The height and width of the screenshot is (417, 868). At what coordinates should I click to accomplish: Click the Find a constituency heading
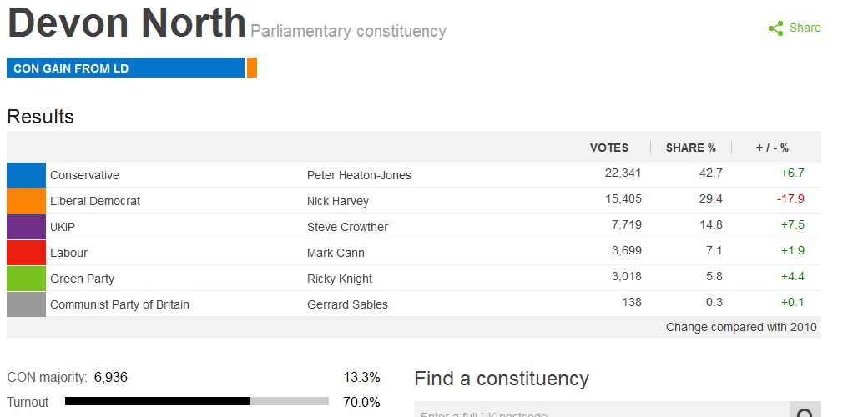pos(502,379)
